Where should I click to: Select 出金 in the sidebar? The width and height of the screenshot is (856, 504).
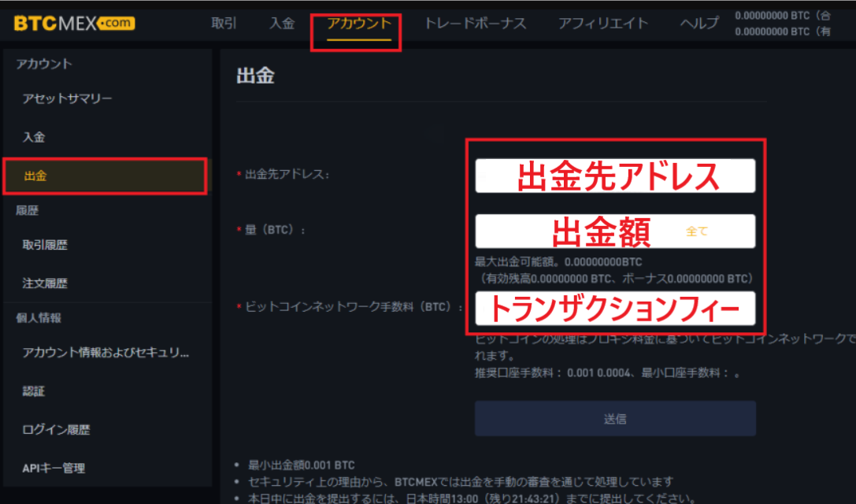(x=105, y=176)
